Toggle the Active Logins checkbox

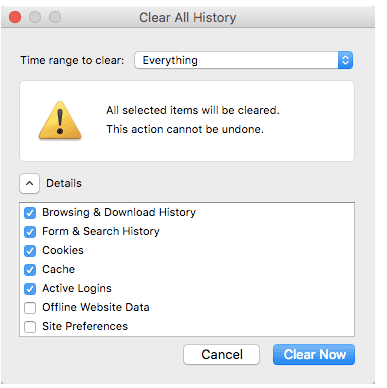coord(30,289)
